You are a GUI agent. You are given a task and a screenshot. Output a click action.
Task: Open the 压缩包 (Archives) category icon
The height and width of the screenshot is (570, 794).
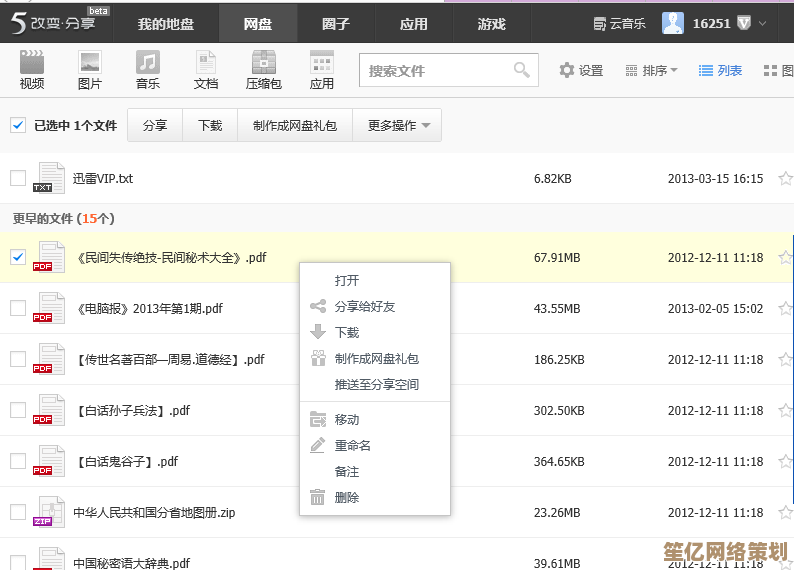point(264,70)
